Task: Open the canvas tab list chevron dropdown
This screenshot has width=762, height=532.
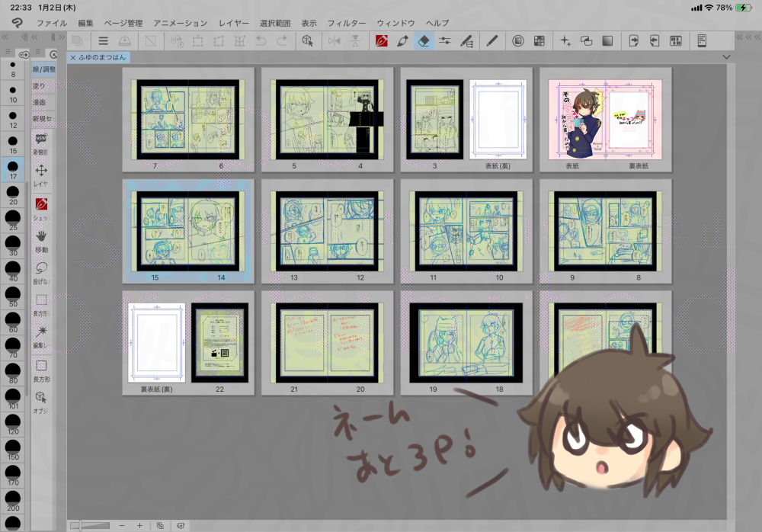Action: [x=725, y=57]
